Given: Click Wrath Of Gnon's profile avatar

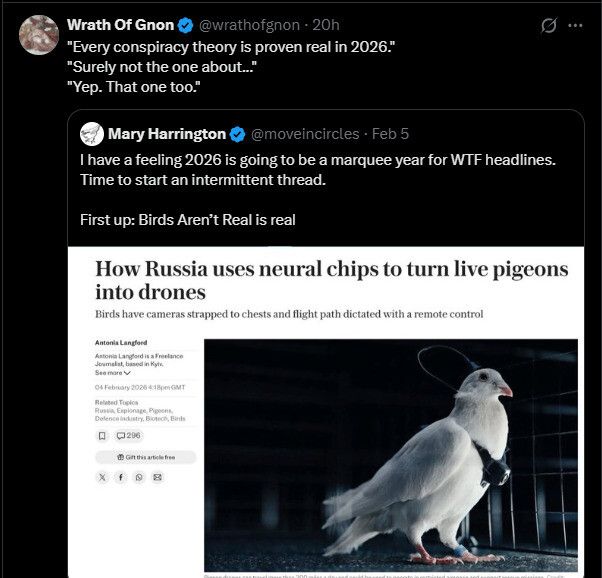Looking at the screenshot, I should (38, 35).
